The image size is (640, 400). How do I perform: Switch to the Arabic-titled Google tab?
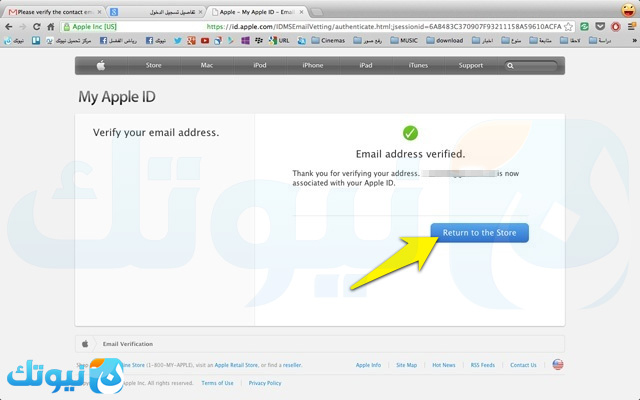click(156, 12)
